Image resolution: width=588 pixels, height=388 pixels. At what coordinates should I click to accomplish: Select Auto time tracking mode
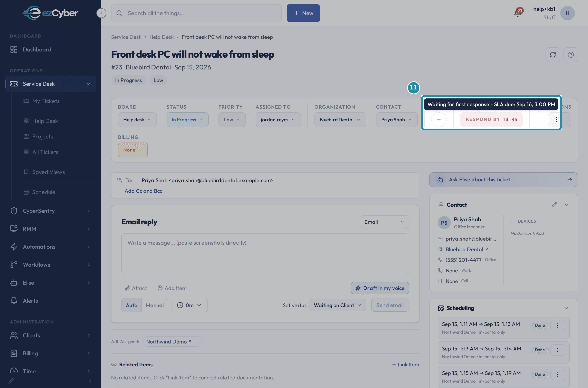pyautogui.click(x=131, y=305)
